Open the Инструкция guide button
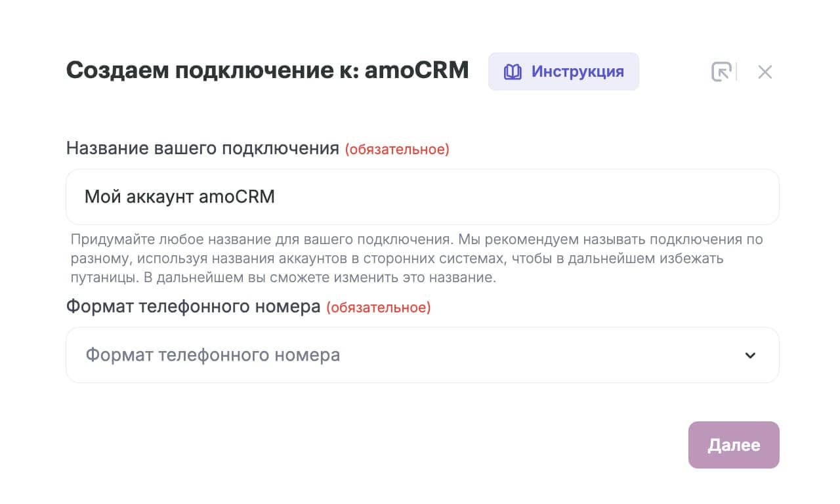The height and width of the screenshot is (504, 840). [563, 72]
